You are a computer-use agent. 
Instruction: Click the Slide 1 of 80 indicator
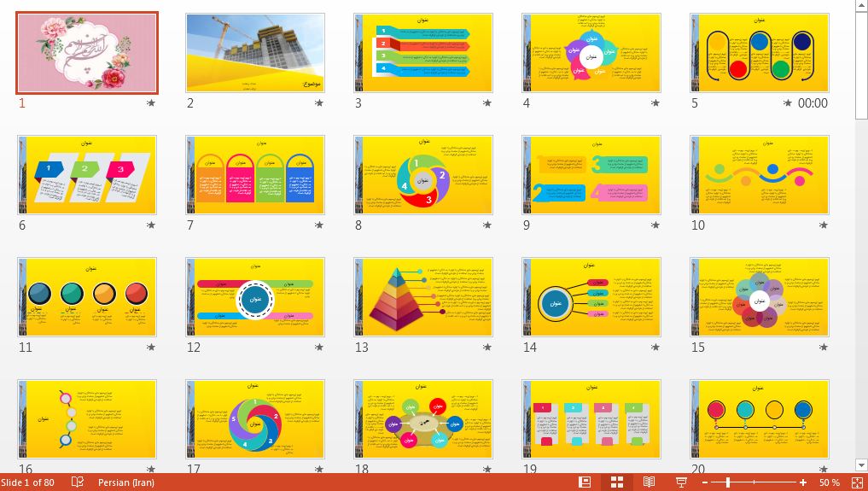27,482
